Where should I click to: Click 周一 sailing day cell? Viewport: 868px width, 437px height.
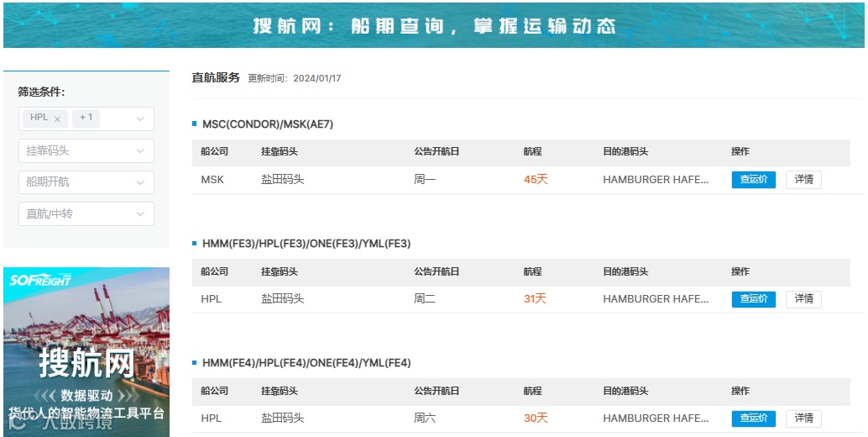click(425, 180)
